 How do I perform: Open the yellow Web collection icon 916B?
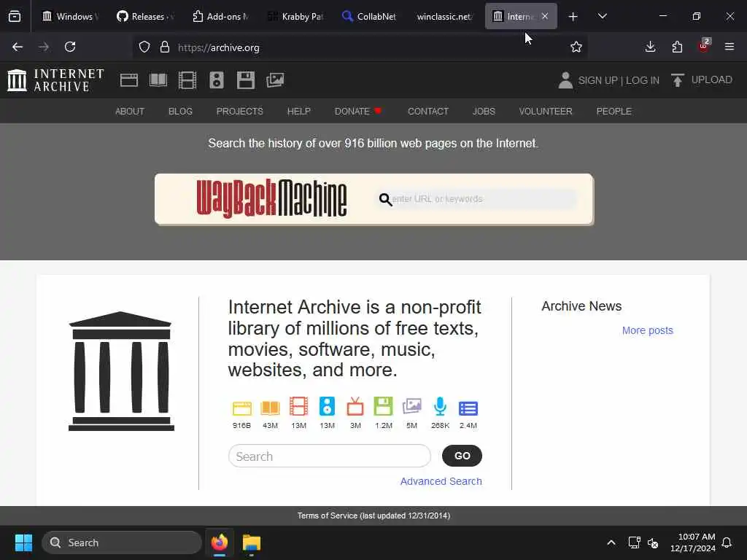tap(241, 408)
